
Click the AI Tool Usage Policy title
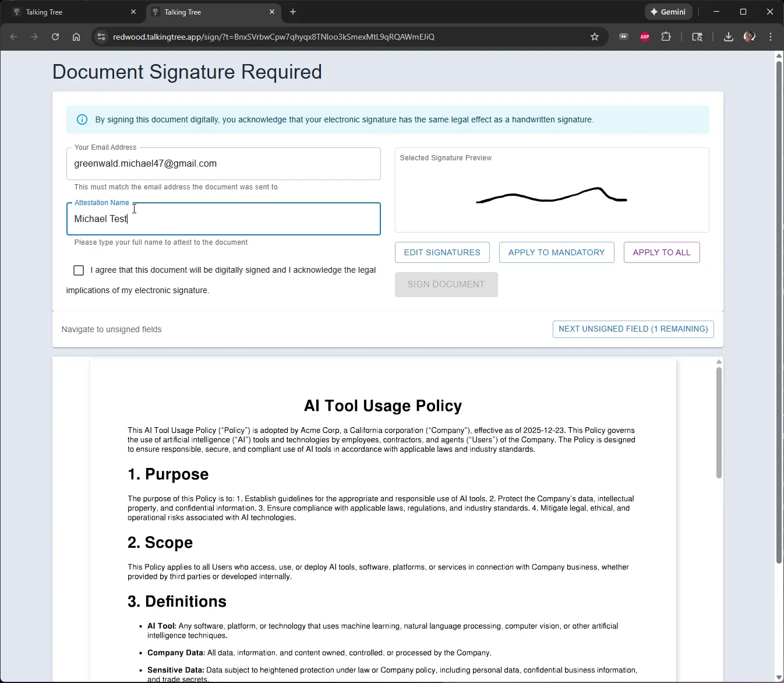tap(383, 406)
